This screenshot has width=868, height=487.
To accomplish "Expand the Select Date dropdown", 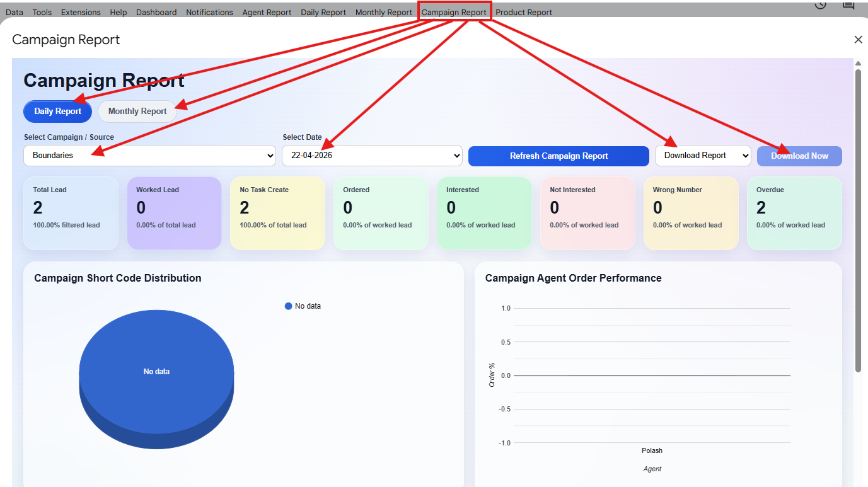I will [372, 156].
